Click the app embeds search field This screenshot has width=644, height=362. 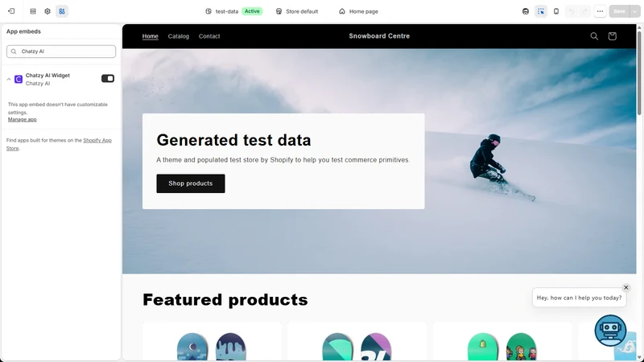tap(61, 51)
